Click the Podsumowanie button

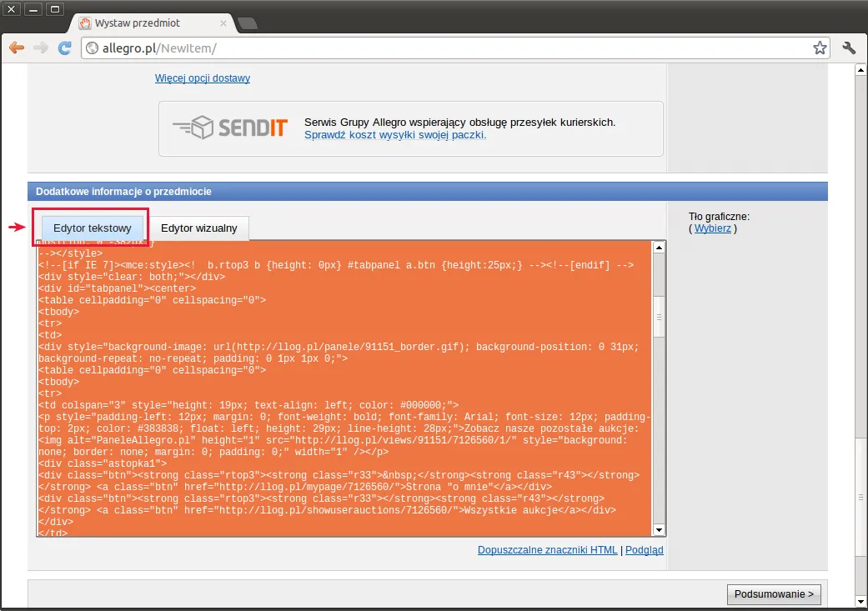tap(774, 593)
